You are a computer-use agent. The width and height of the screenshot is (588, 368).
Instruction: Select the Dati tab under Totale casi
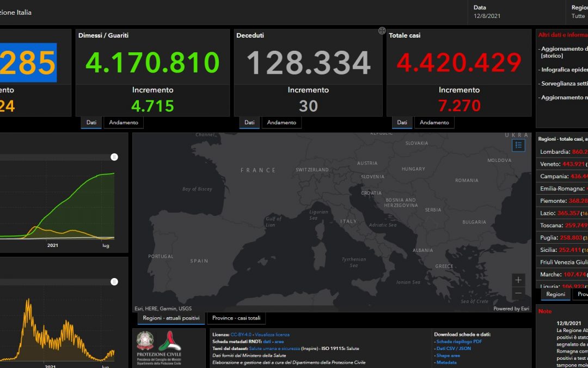point(402,123)
